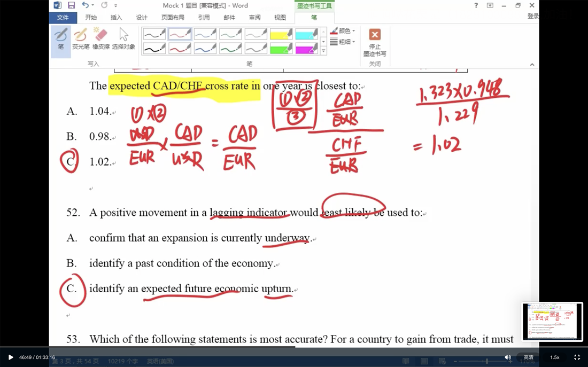Pick the thin green pen style
The height and width of the screenshot is (367, 588).
click(230, 34)
